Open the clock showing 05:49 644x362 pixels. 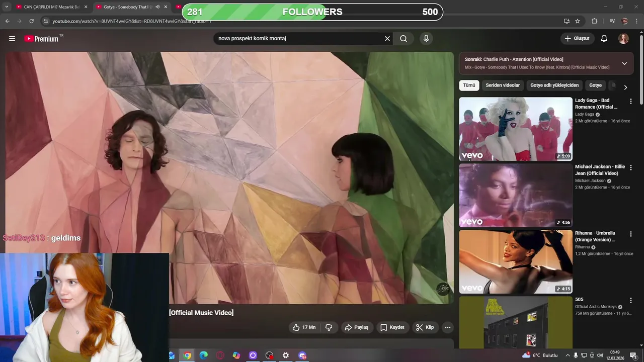pos(615,355)
